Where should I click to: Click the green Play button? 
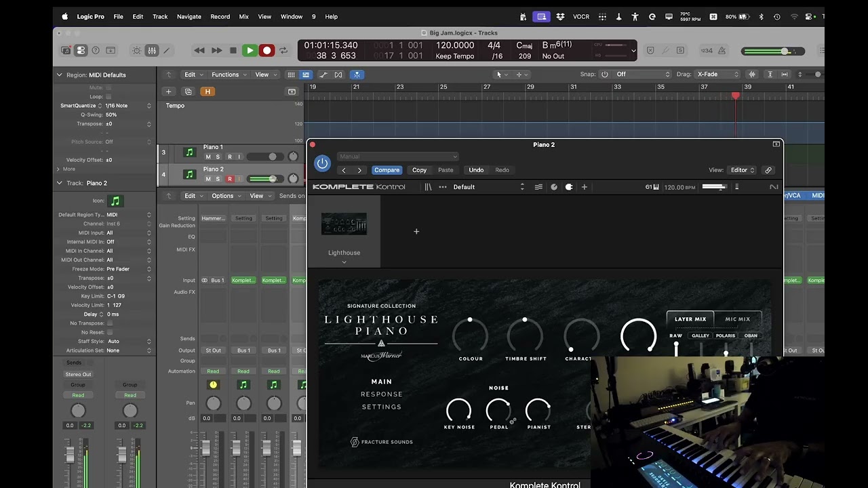(250, 50)
